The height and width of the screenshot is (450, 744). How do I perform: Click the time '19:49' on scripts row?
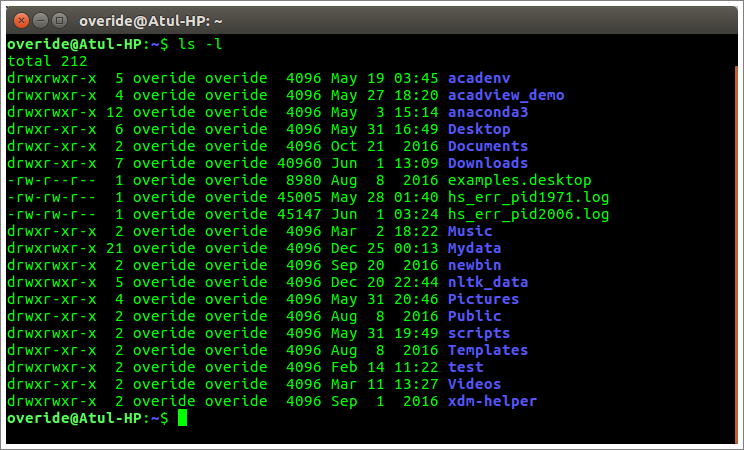[416, 333]
